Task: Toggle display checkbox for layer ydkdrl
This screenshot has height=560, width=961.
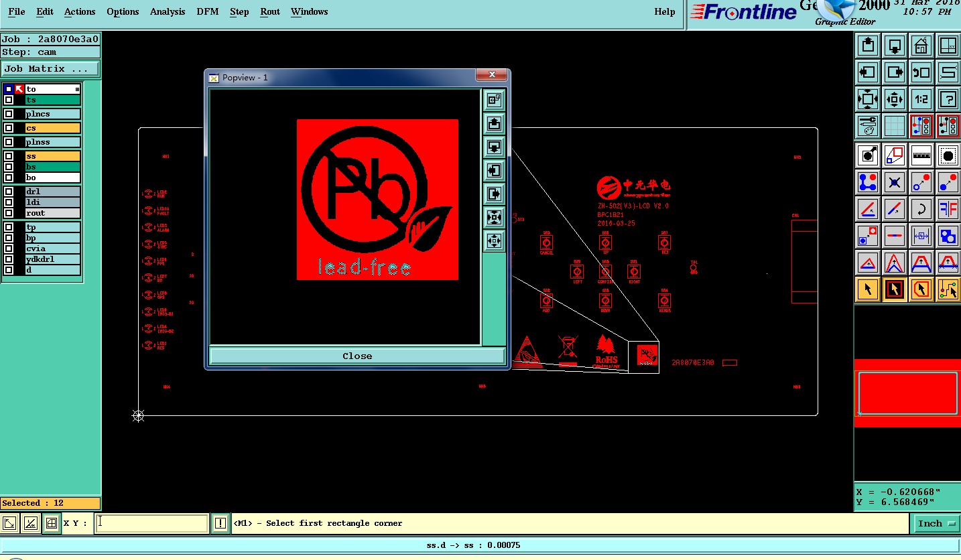Action: [x=8, y=259]
